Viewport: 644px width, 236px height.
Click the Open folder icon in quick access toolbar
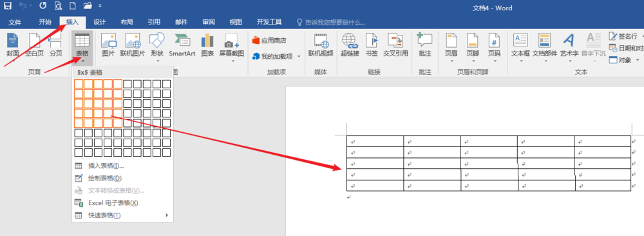point(88,6)
